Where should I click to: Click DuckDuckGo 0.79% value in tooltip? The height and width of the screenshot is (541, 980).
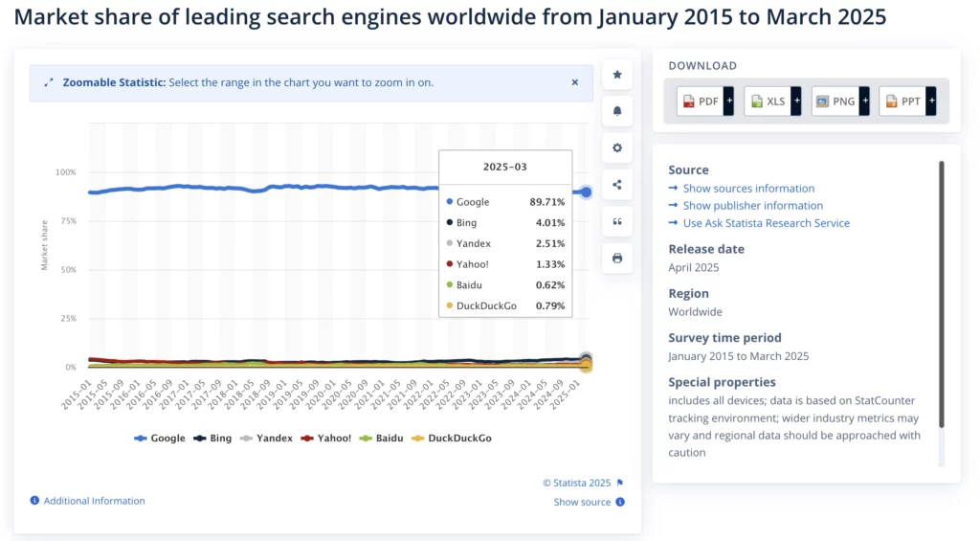click(550, 305)
